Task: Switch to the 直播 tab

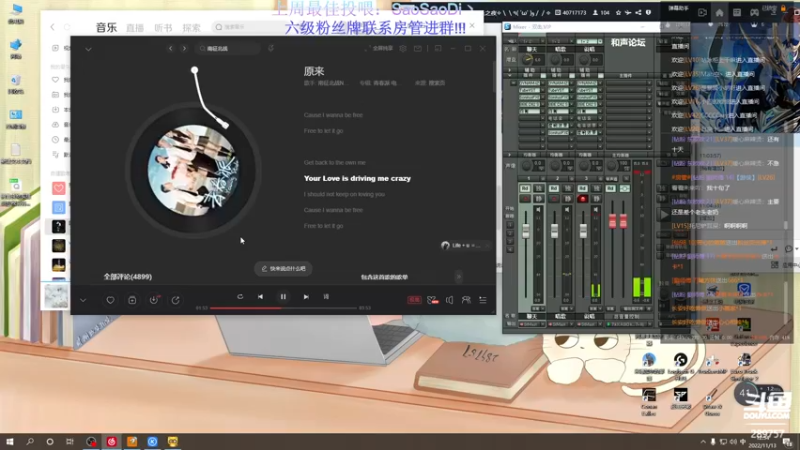Action: 135,28
